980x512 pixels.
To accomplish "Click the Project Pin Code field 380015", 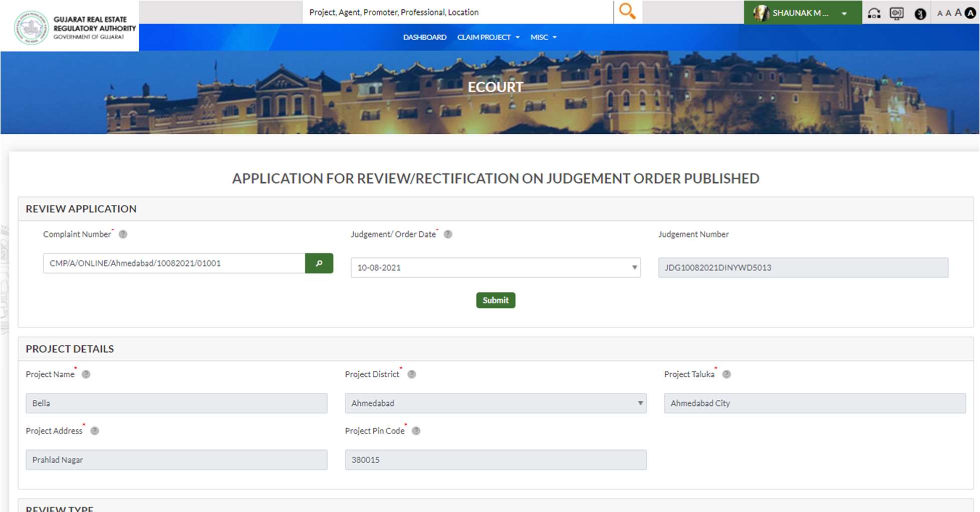I will 496,460.
